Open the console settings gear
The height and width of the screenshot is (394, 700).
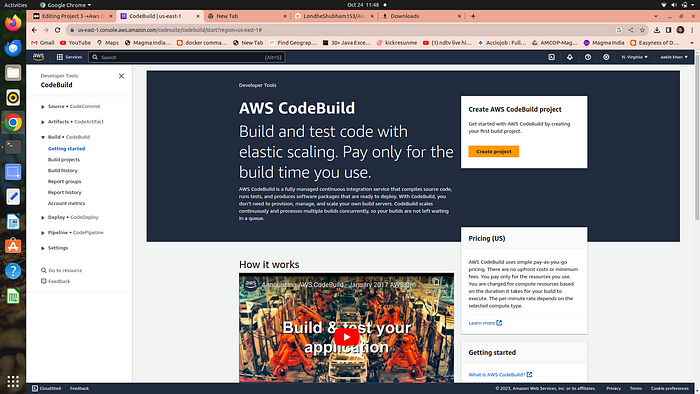click(606, 57)
